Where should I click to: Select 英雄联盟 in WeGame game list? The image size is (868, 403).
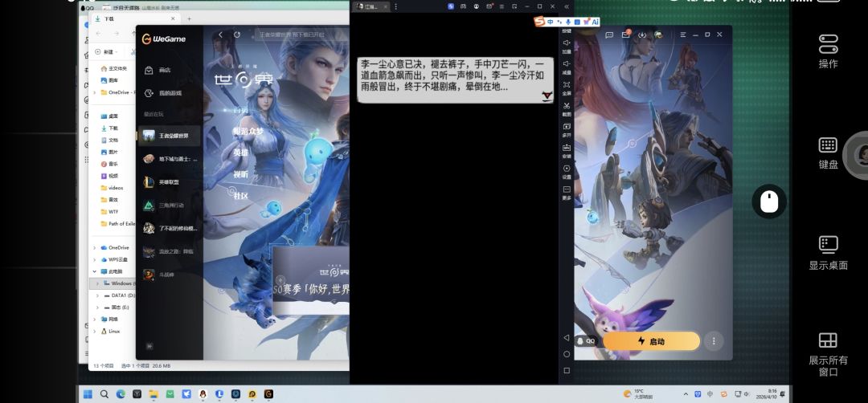pos(169,182)
